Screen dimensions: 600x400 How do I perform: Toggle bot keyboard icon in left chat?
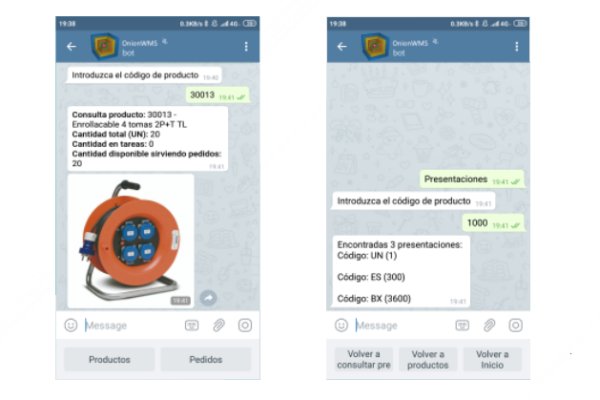[x=192, y=325]
